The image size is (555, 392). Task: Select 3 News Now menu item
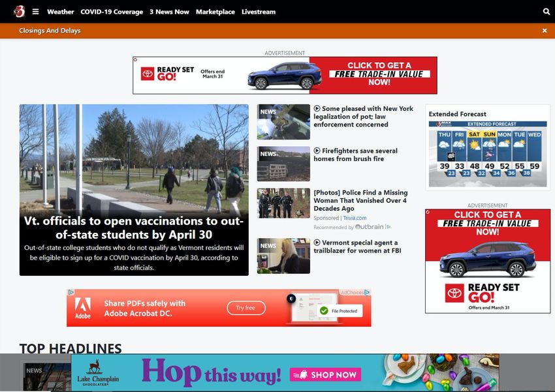(169, 12)
